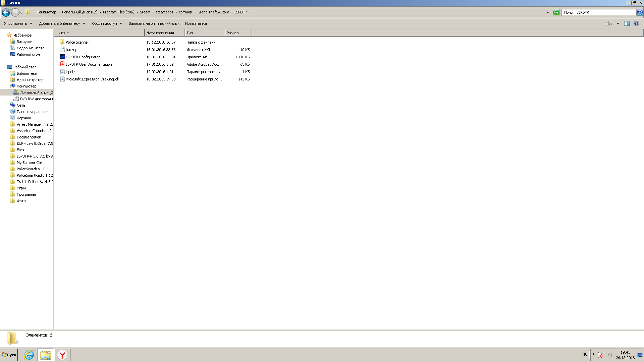Select the Police Scanner folder
Image resolution: width=644 pixels, height=362 pixels.
77,42
